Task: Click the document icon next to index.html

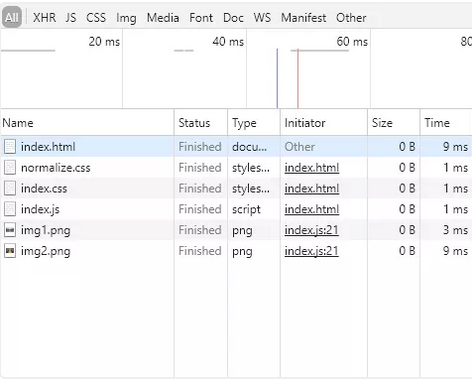Action: pos(10,147)
